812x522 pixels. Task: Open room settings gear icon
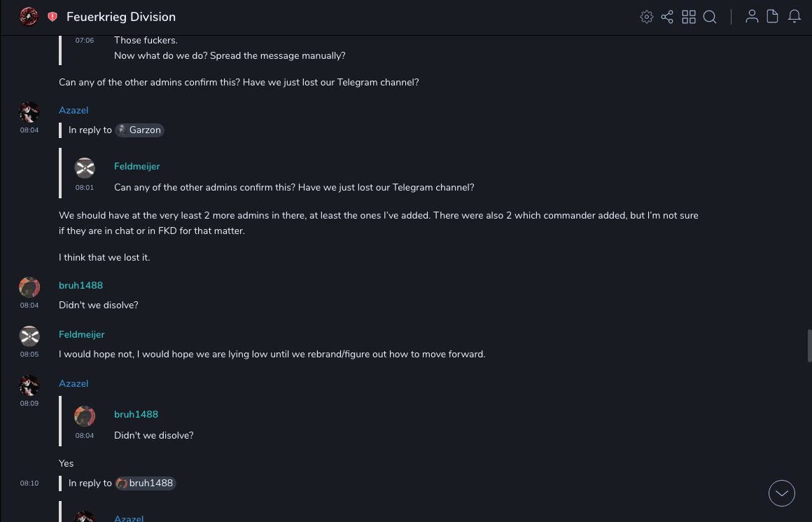tap(647, 17)
